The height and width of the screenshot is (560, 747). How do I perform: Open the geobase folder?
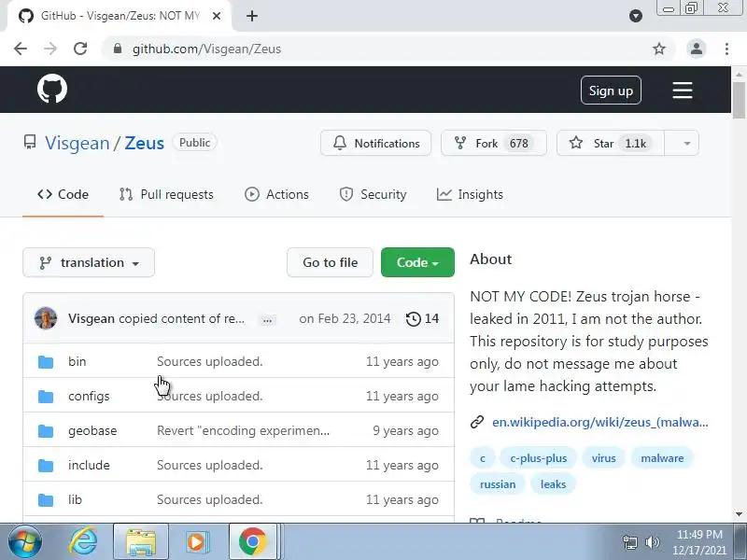(x=92, y=431)
